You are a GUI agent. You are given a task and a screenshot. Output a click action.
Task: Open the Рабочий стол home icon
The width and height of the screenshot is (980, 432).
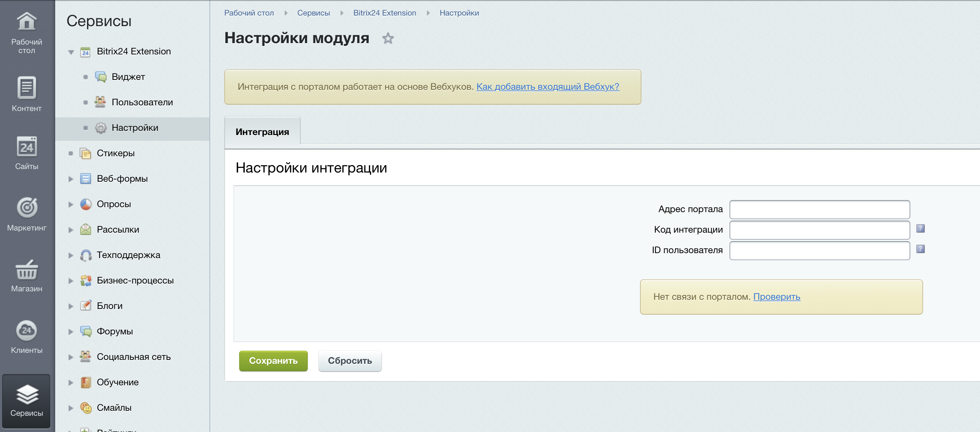[27, 22]
